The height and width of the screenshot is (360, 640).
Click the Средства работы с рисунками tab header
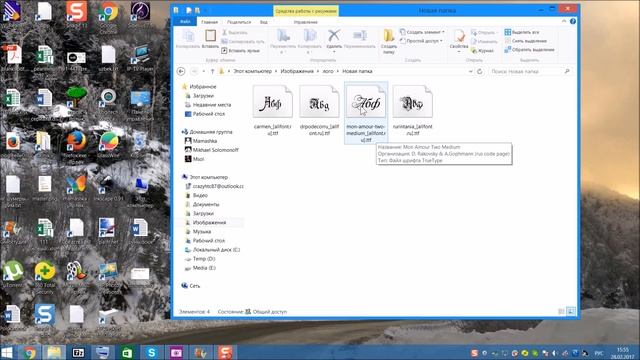(x=306, y=11)
